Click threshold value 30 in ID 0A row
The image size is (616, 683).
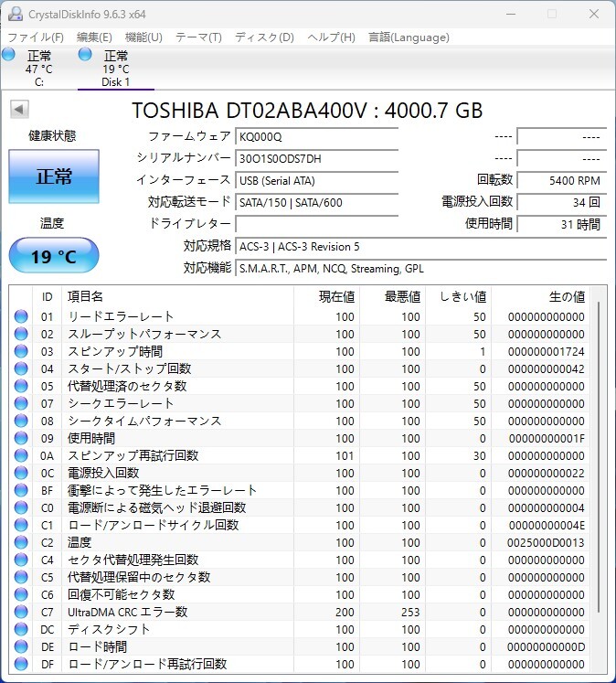479,455
